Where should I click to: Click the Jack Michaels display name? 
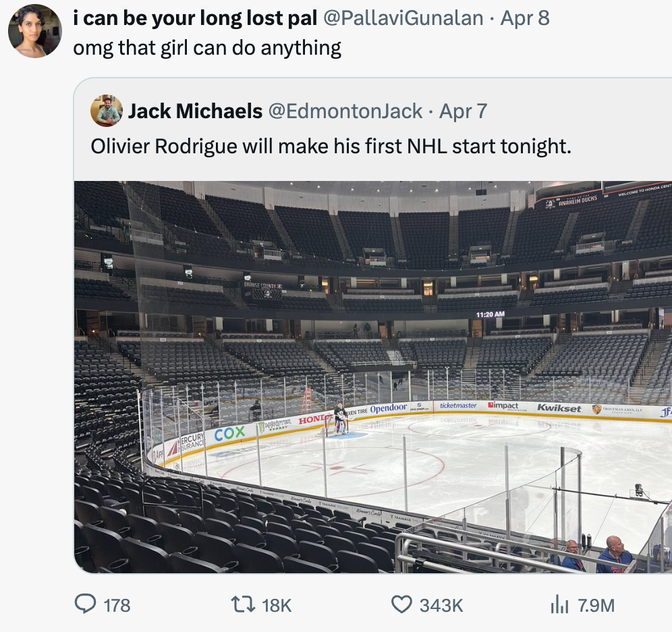[195, 111]
